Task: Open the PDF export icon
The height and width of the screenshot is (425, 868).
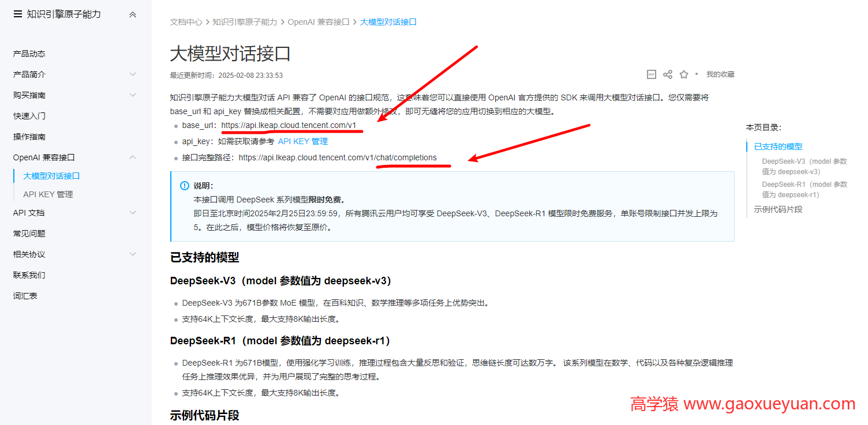Action: pyautogui.click(x=652, y=74)
